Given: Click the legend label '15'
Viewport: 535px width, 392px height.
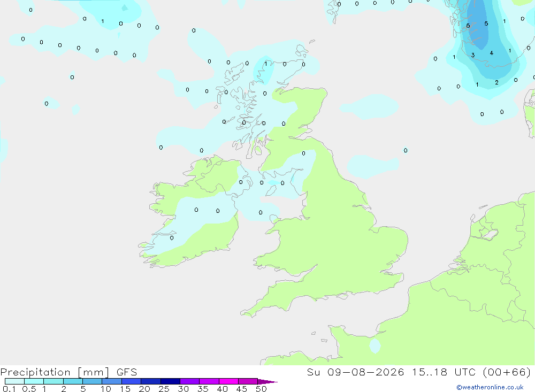Looking at the screenshot, I should click(x=125, y=389).
